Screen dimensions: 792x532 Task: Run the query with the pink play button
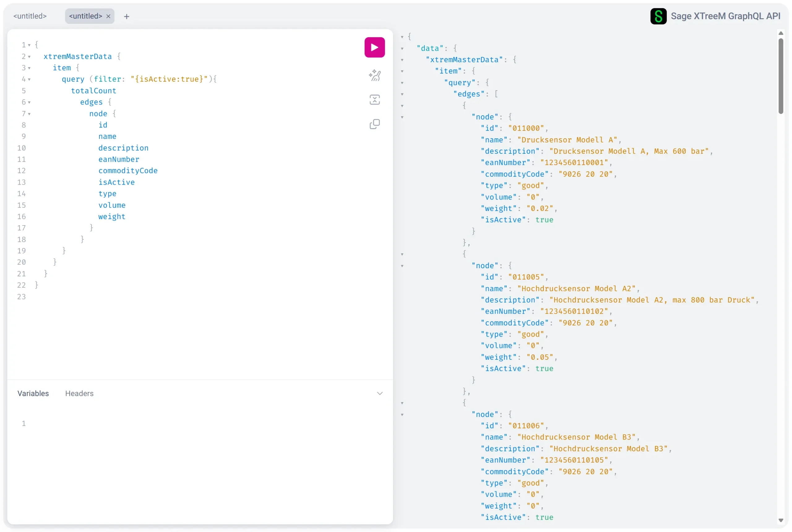pos(374,47)
